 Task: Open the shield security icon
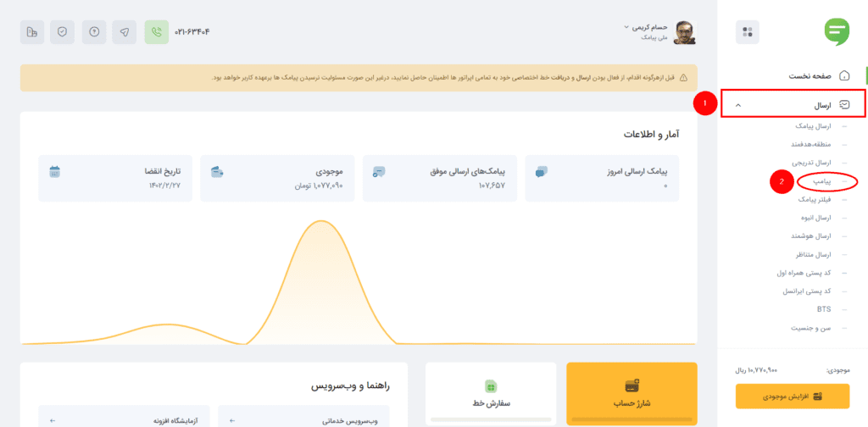tap(62, 32)
